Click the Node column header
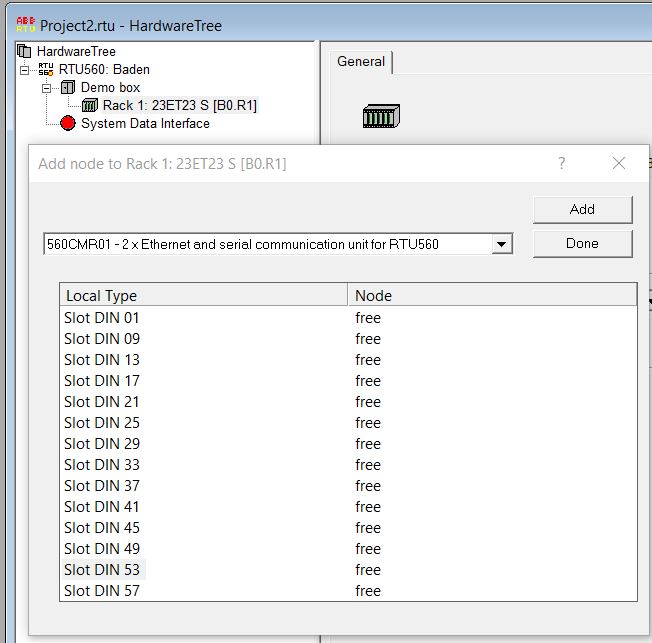Viewport: 652px width, 643px height. click(492, 295)
